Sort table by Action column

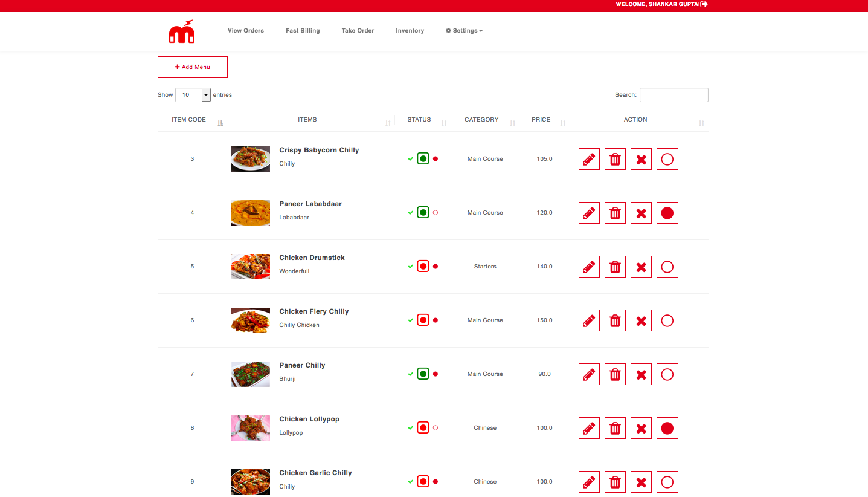[638, 120]
